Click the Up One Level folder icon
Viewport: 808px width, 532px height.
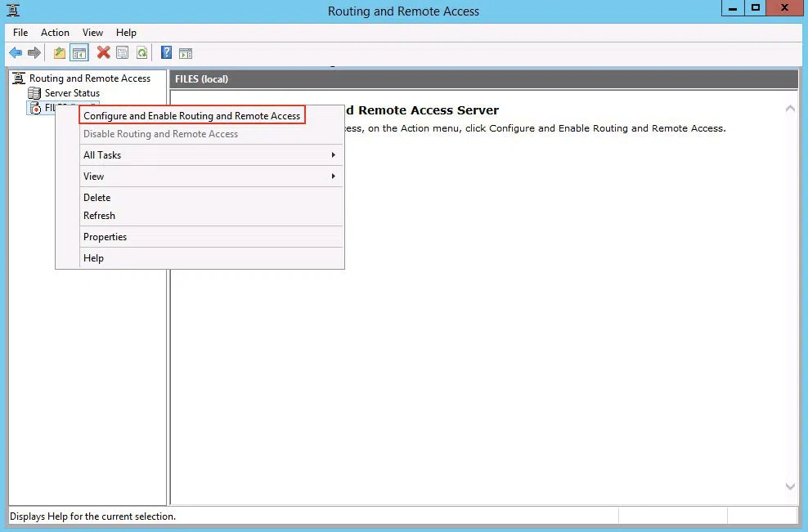pos(60,53)
